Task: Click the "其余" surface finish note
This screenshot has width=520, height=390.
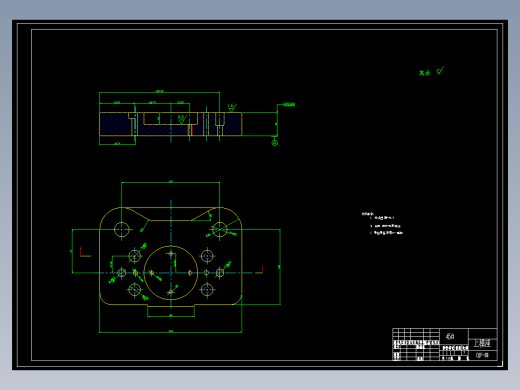Action: tap(425, 73)
